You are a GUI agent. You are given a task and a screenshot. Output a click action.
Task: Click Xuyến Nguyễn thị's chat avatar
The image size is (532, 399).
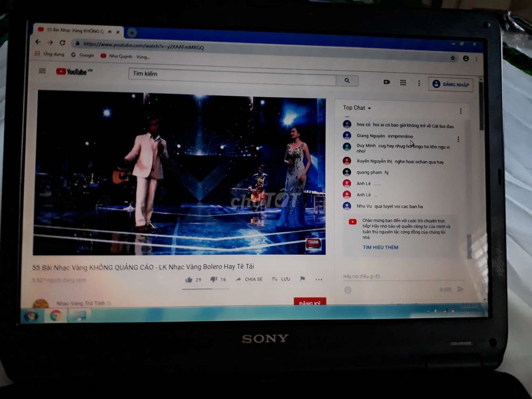[347, 161]
